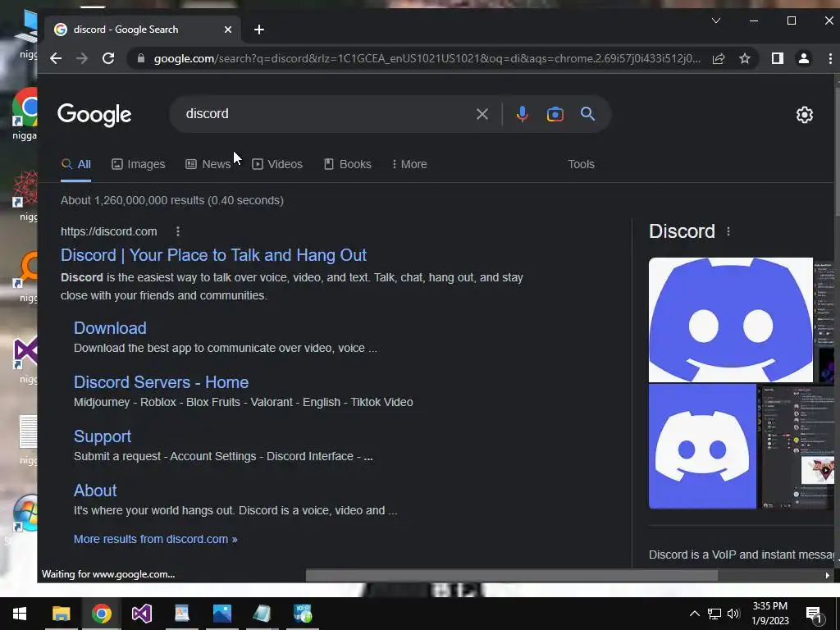Image resolution: width=840 pixels, height=630 pixels.
Task: Open the search Tools options
Action: (x=581, y=164)
